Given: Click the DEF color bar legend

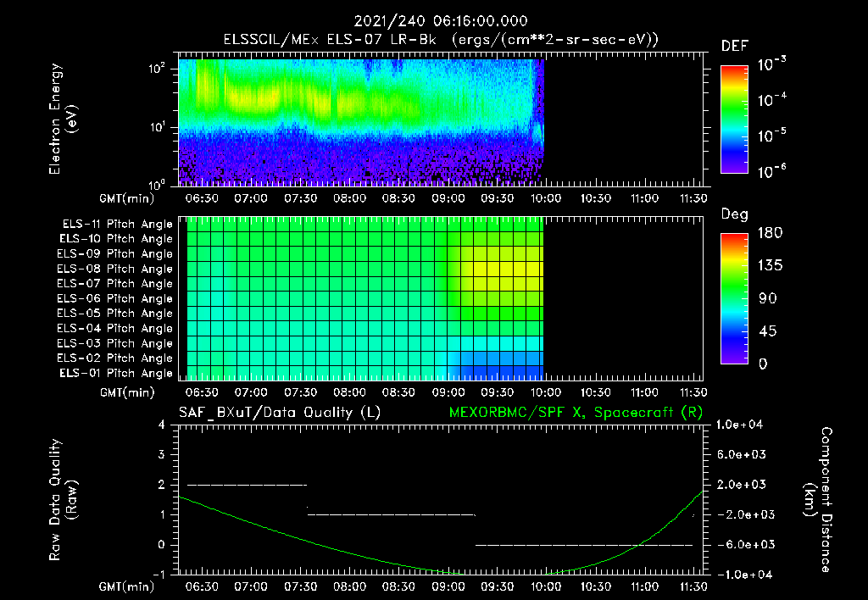Looking at the screenshot, I should 734,119.
